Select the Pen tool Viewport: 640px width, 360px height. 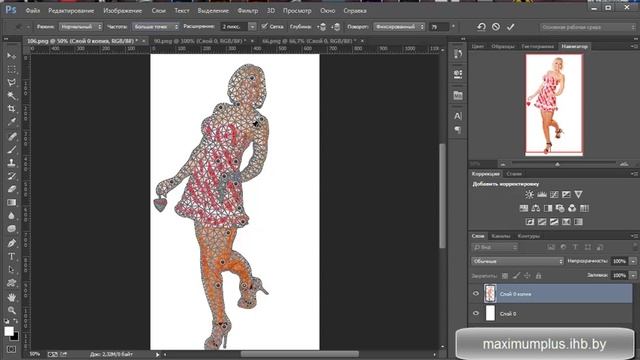[11, 243]
